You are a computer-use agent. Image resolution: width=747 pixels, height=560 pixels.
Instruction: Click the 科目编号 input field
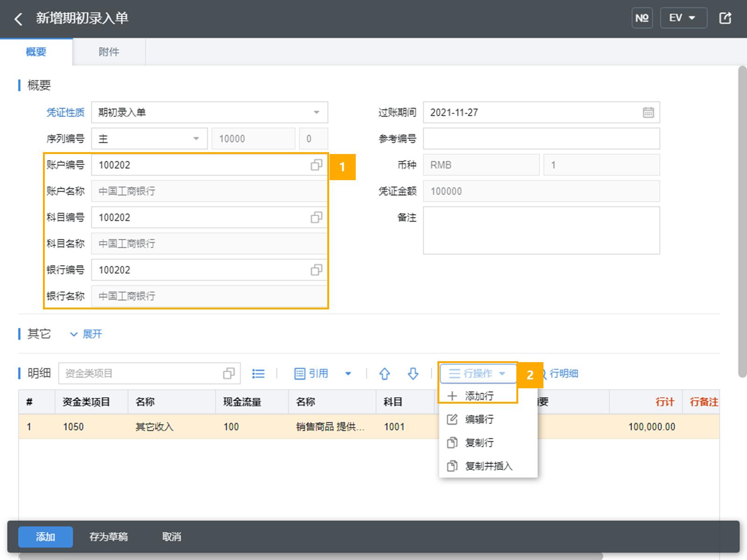[210, 217]
